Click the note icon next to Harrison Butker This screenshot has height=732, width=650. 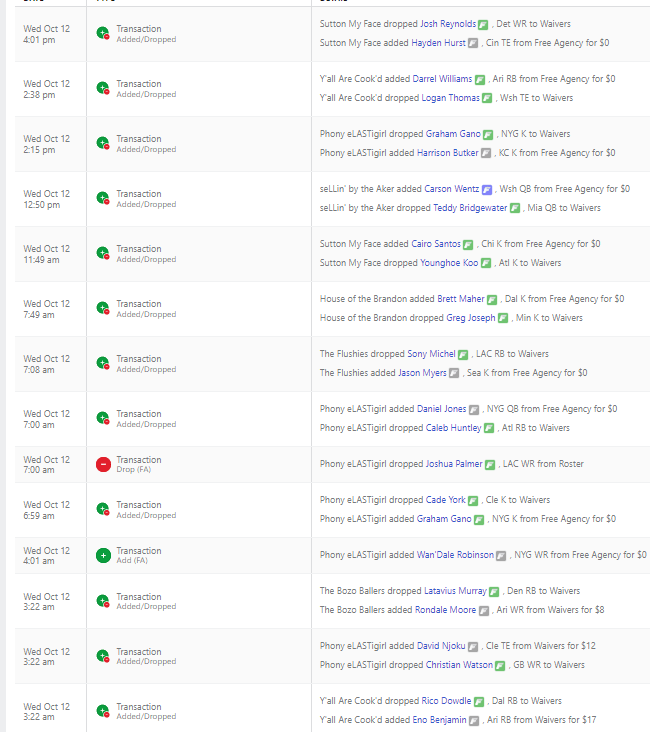tap(486, 153)
